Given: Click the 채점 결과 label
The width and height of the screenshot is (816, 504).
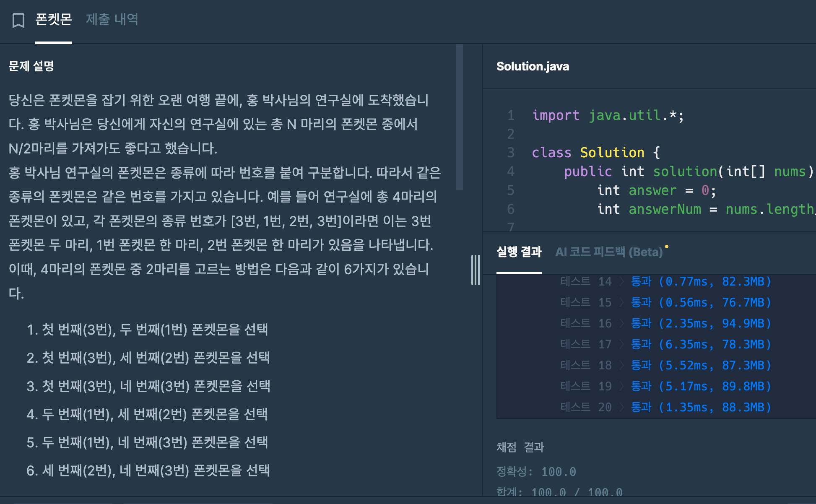Looking at the screenshot, I should click(520, 447).
